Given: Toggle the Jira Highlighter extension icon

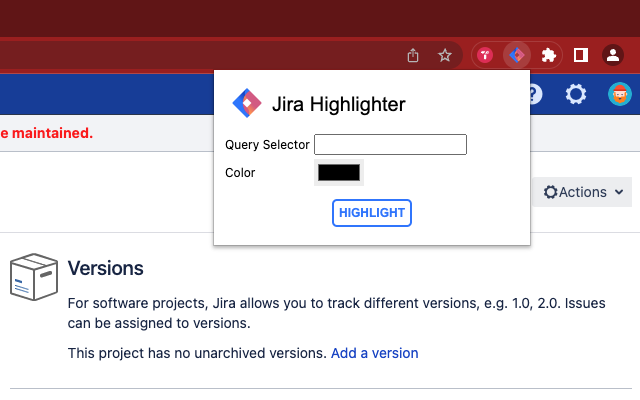Looking at the screenshot, I should [x=517, y=55].
